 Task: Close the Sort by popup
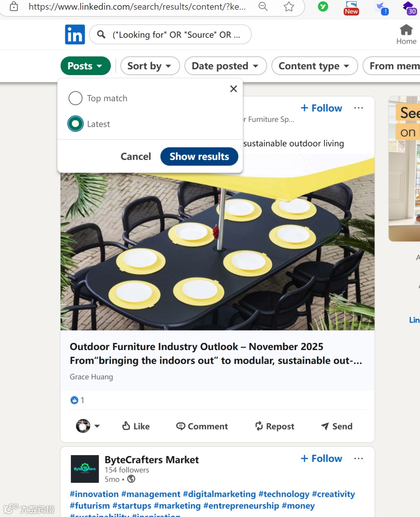click(233, 89)
